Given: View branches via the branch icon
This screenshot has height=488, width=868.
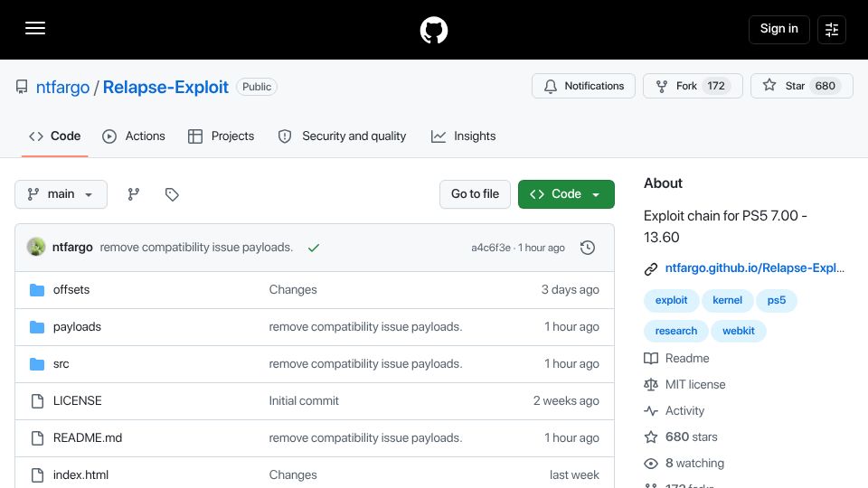Looking at the screenshot, I should [134, 194].
